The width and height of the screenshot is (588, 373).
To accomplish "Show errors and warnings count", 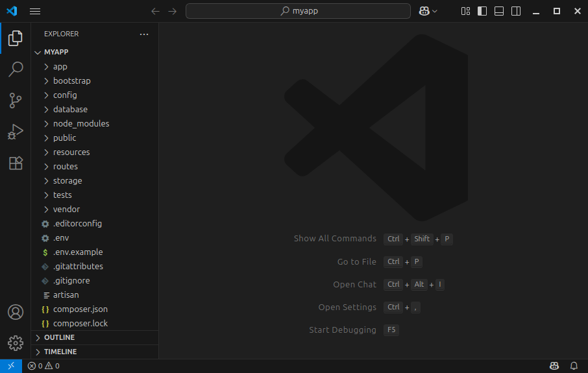I will coord(43,366).
